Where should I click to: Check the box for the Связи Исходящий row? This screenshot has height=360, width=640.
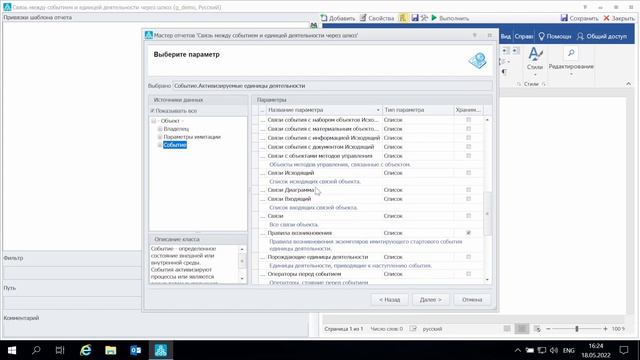click(469, 173)
